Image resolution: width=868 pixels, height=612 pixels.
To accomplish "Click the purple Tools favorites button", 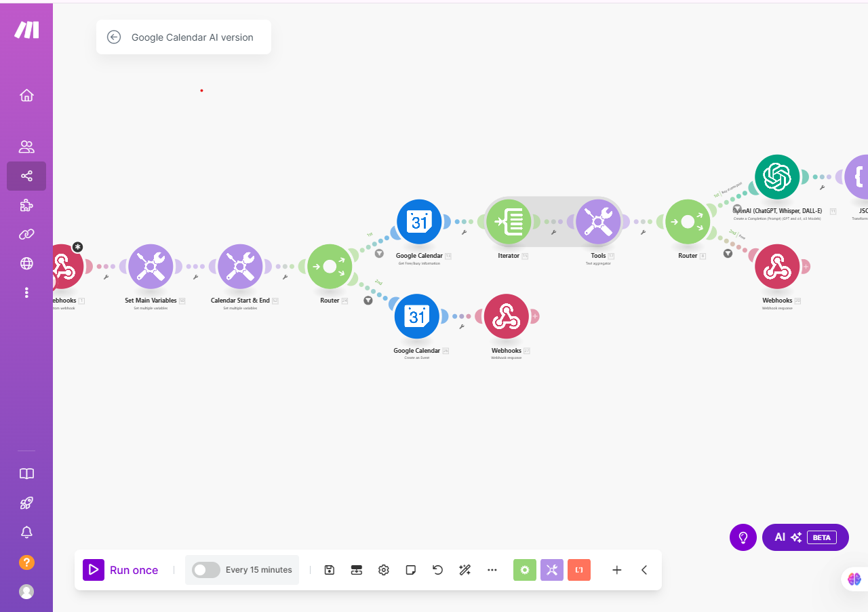I will pyautogui.click(x=552, y=570).
